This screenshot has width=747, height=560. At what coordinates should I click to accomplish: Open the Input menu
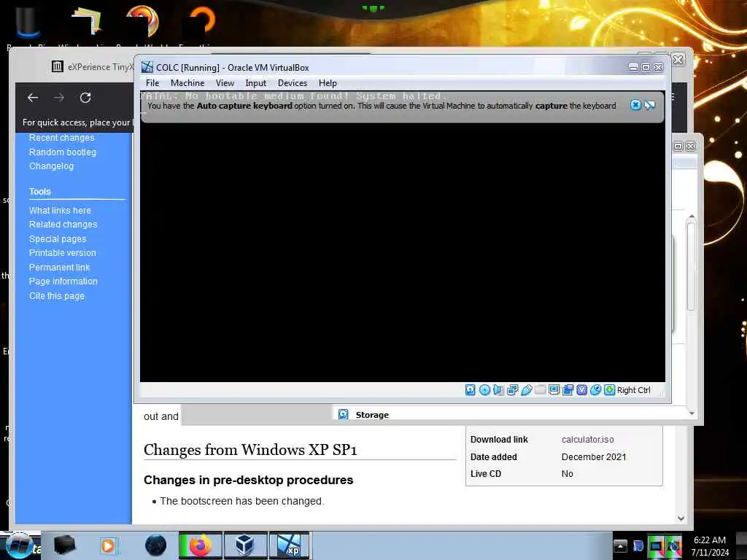255,83
